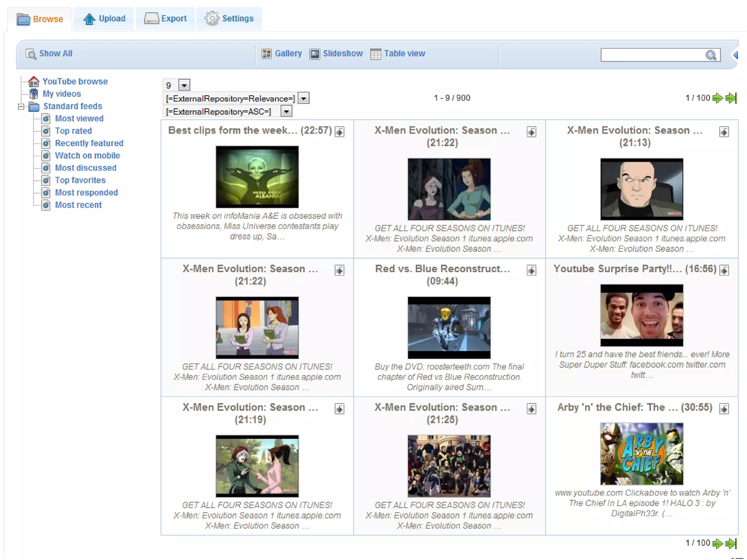The image size is (747, 560).
Task: Click the blue collapse arrow right of search
Action: (736, 55)
